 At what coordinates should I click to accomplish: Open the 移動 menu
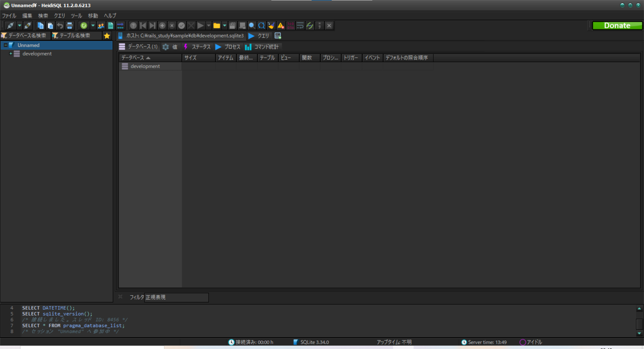93,16
